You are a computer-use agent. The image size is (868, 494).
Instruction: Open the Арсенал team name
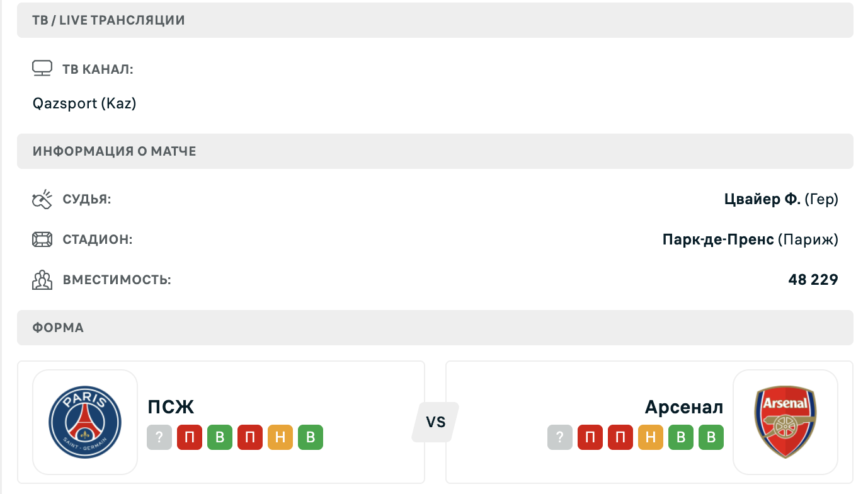(684, 407)
